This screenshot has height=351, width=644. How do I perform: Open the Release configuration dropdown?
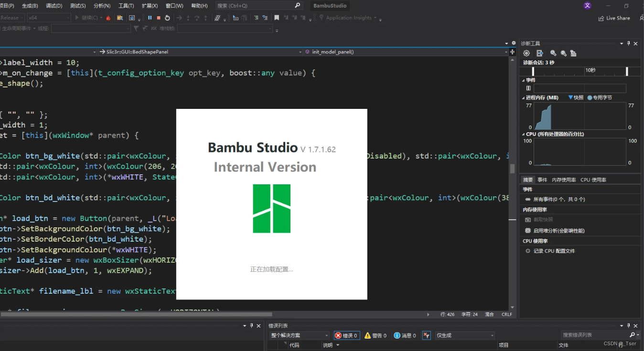12,17
